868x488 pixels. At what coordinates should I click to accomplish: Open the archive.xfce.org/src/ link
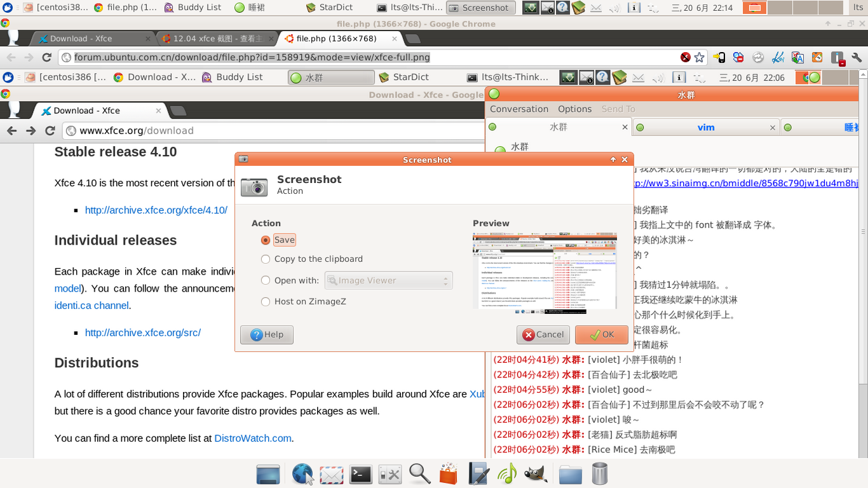pyautogui.click(x=143, y=332)
